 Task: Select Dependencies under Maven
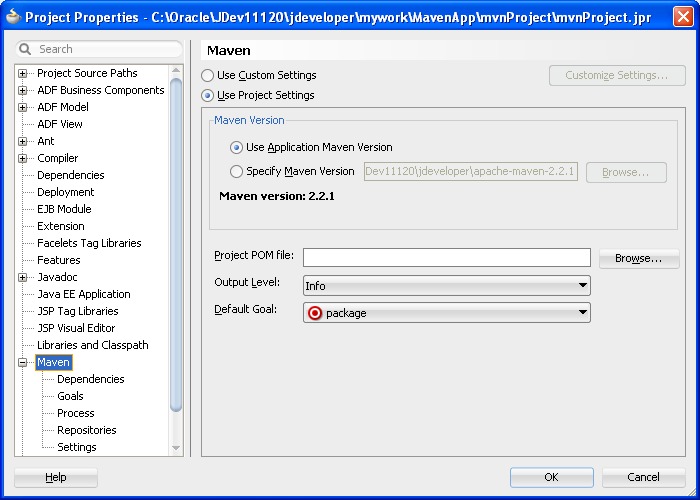pos(91,379)
